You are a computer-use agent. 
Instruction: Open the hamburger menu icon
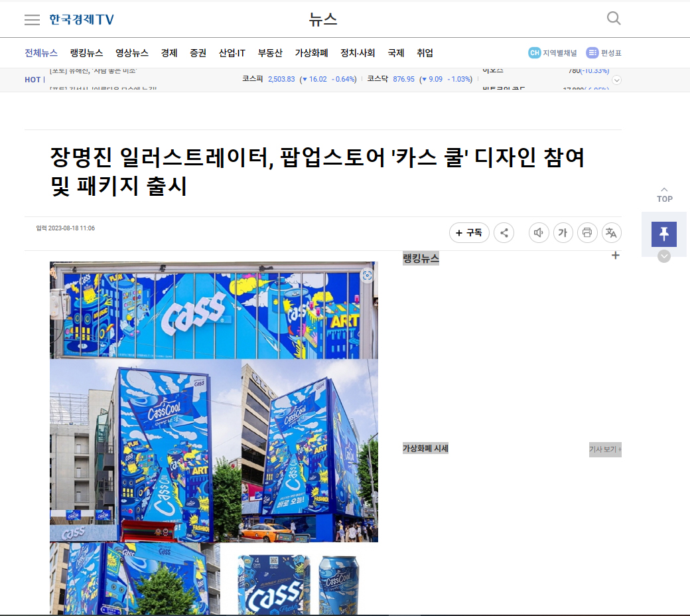pyautogui.click(x=32, y=20)
